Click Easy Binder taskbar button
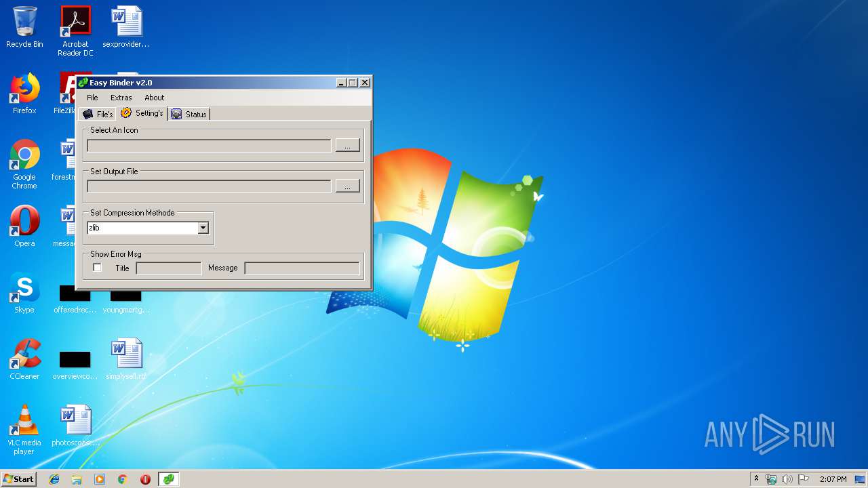Viewport: 868px width, 488px height. (x=168, y=479)
